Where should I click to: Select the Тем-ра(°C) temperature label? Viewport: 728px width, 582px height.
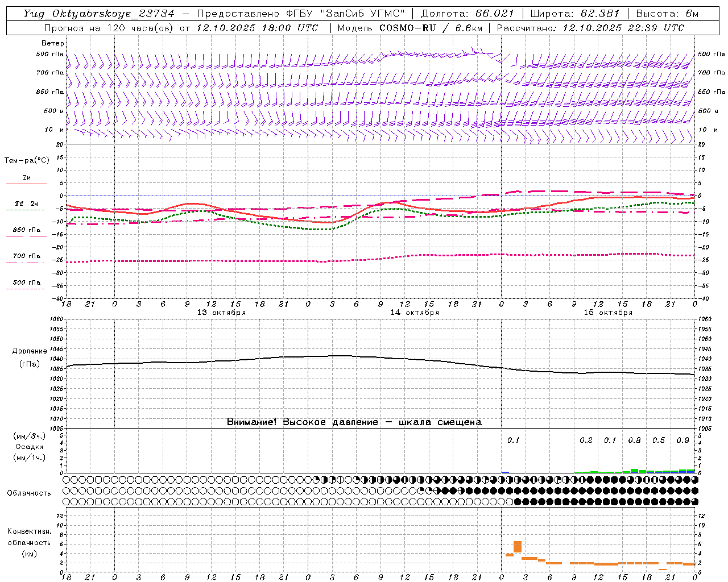(x=27, y=160)
